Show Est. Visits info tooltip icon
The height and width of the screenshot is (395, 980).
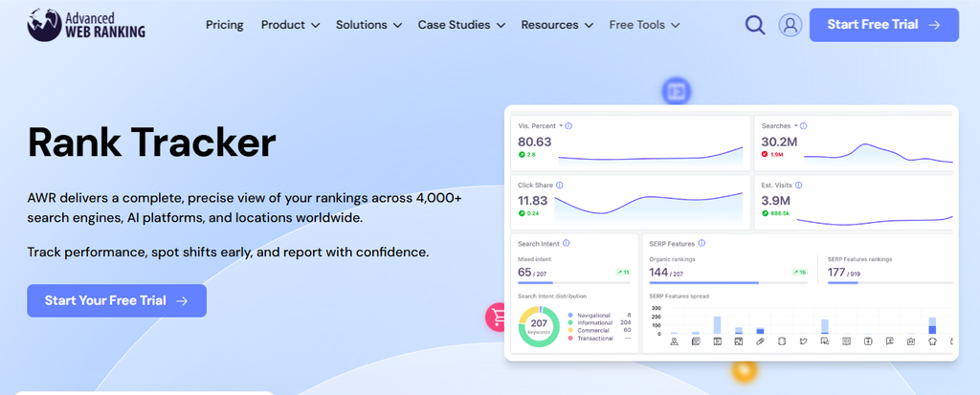(x=799, y=185)
